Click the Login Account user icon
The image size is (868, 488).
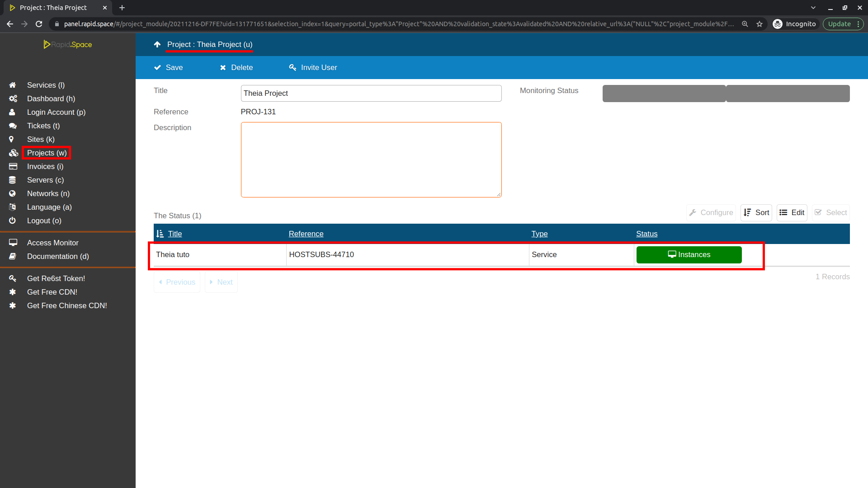click(12, 112)
